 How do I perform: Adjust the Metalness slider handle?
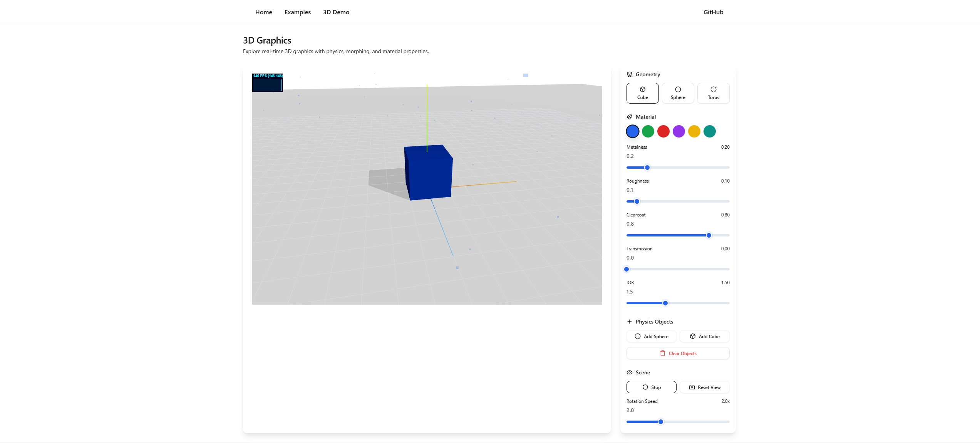[647, 167]
